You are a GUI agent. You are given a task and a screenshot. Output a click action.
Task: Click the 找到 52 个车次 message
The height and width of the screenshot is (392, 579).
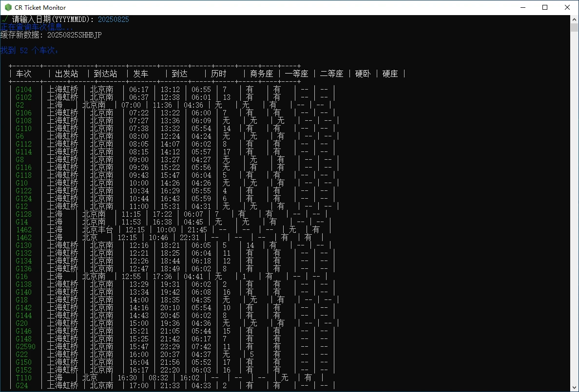(29, 51)
